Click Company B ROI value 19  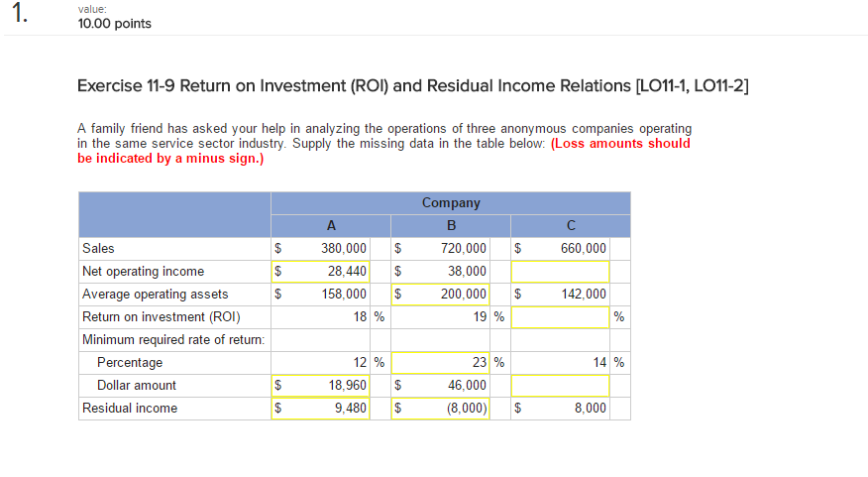pos(480,317)
